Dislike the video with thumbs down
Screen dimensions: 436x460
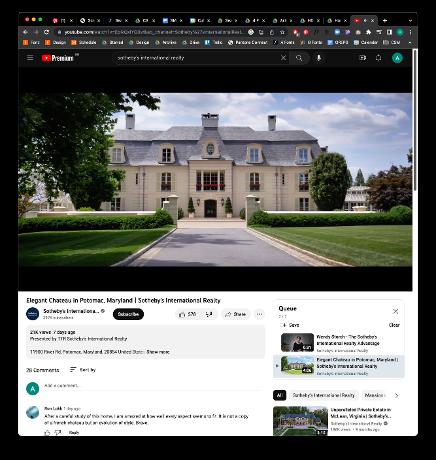(x=209, y=314)
